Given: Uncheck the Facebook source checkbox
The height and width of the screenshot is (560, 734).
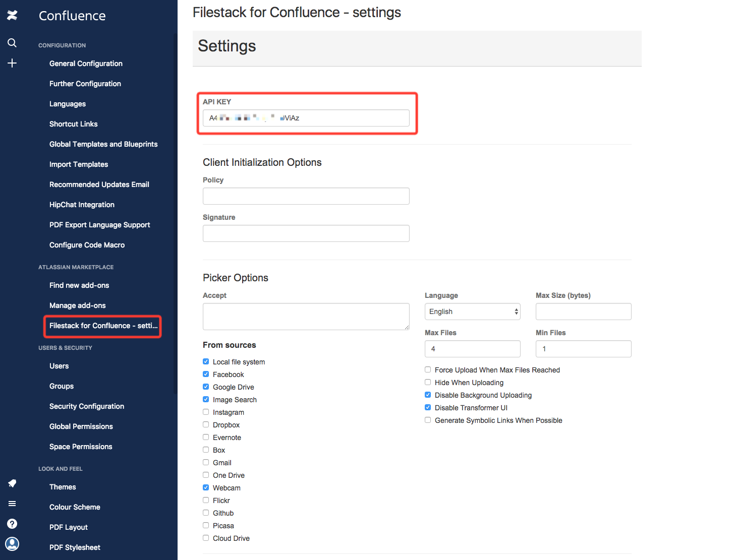Looking at the screenshot, I should click(206, 374).
